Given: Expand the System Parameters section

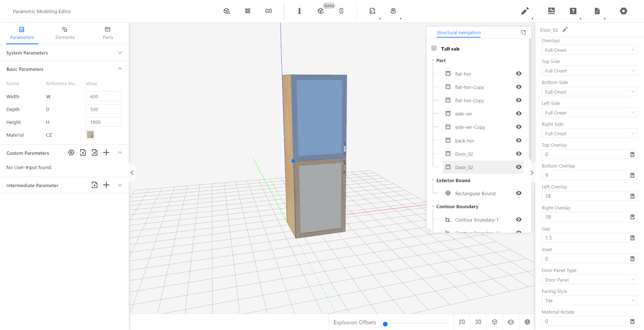Looking at the screenshot, I should pyautogui.click(x=120, y=53).
